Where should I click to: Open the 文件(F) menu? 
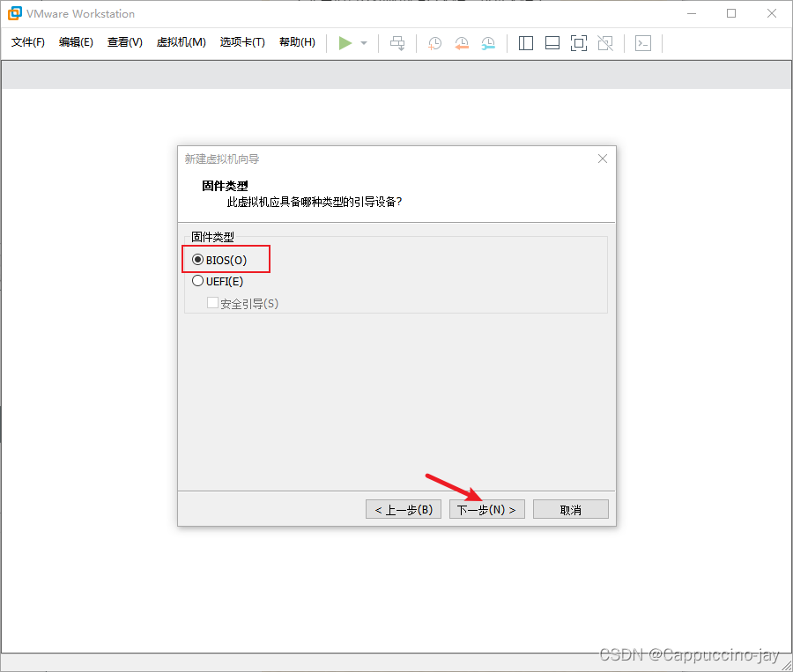[x=28, y=42]
